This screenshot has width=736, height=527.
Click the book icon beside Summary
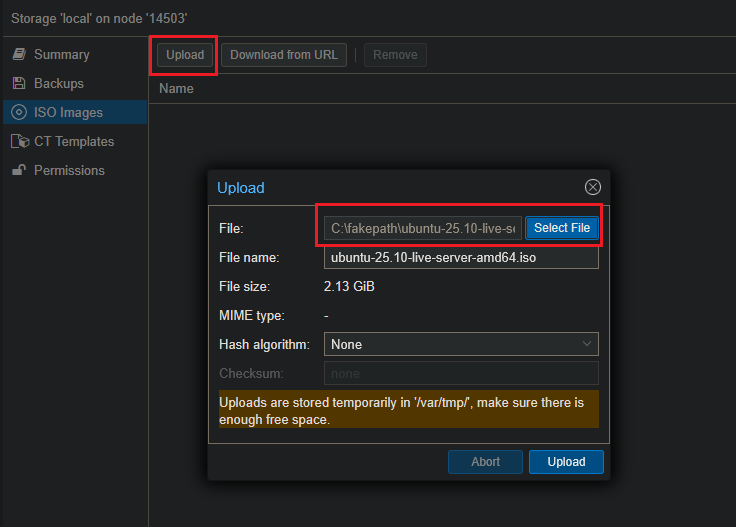point(19,54)
